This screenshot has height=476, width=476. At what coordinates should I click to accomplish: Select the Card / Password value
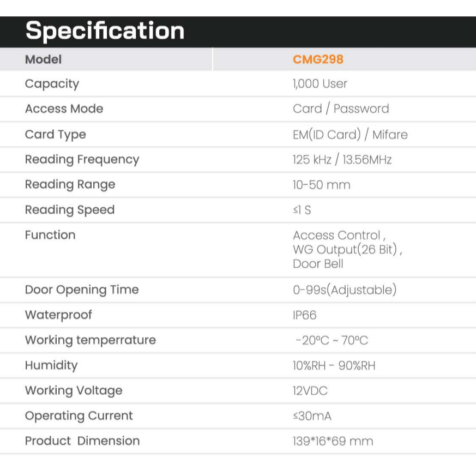click(341, 109)
